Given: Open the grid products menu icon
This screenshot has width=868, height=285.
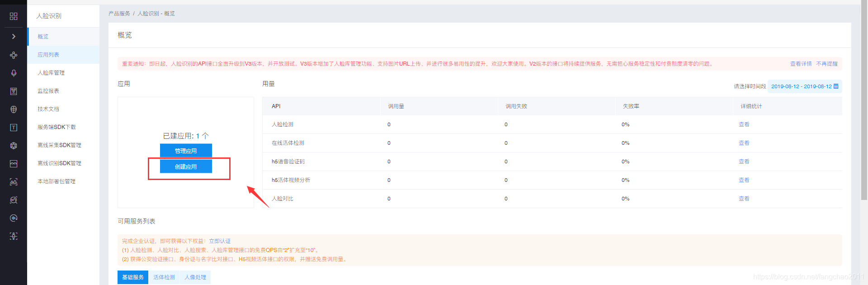Looking at the screenshot, I should point(14,16).
